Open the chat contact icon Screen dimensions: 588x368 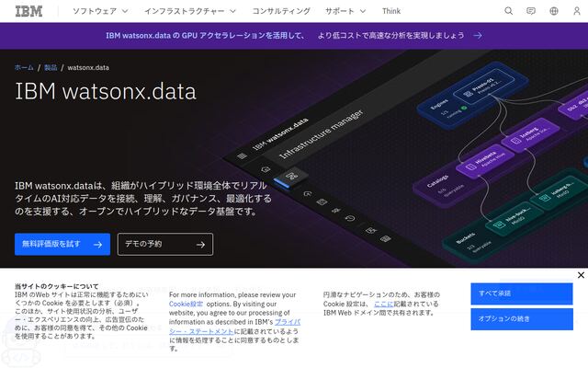(x=531, y=11)
